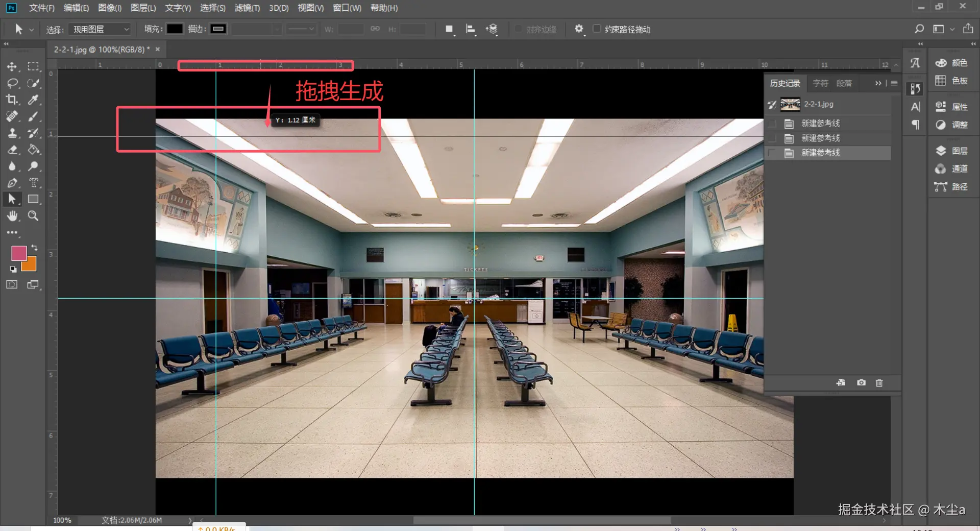The image size is (980, 531).
Task: Select the Path Selection tool
Action: pos(12,199)
